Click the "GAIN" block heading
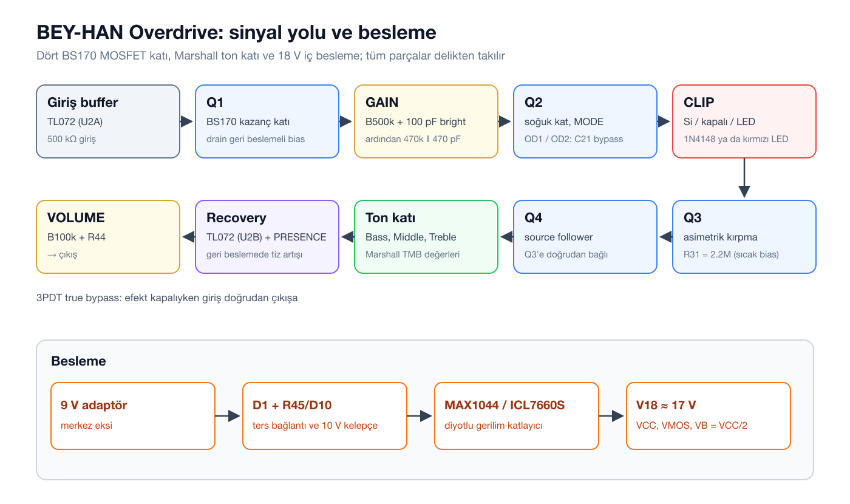Screen dimensions: 850x504 382,102
